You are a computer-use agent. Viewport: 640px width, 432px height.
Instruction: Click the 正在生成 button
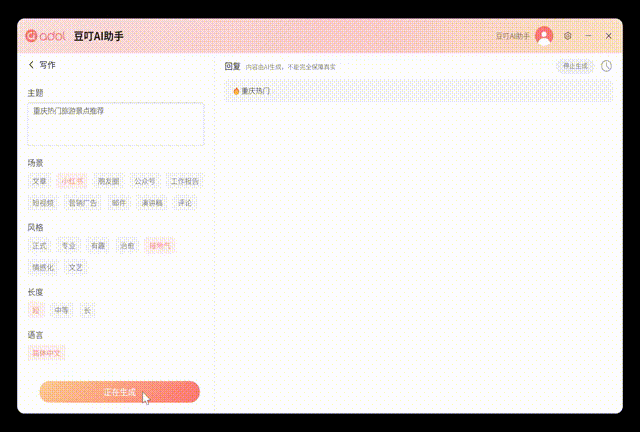click(119, 392)
